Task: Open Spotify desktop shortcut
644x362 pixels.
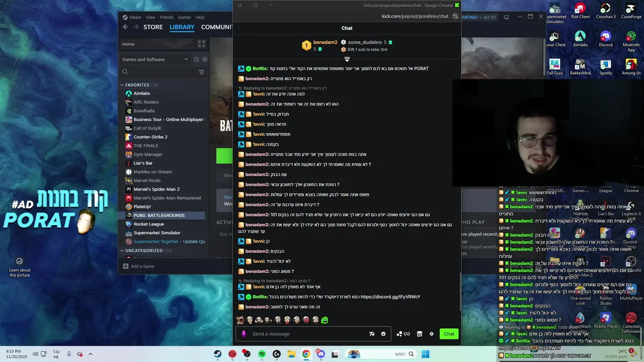Action: [x=605, y=67]
